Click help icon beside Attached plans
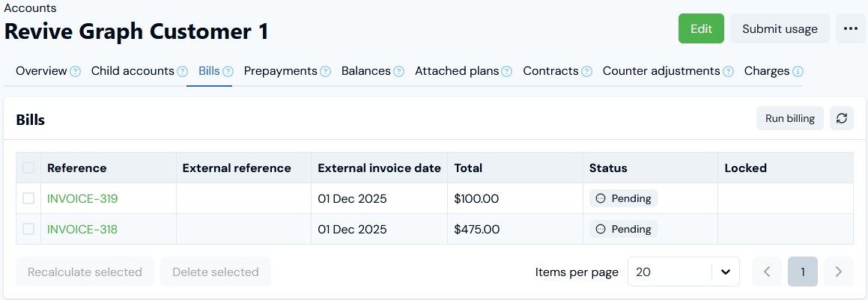868x300 pixels. (x=506, y=72)
